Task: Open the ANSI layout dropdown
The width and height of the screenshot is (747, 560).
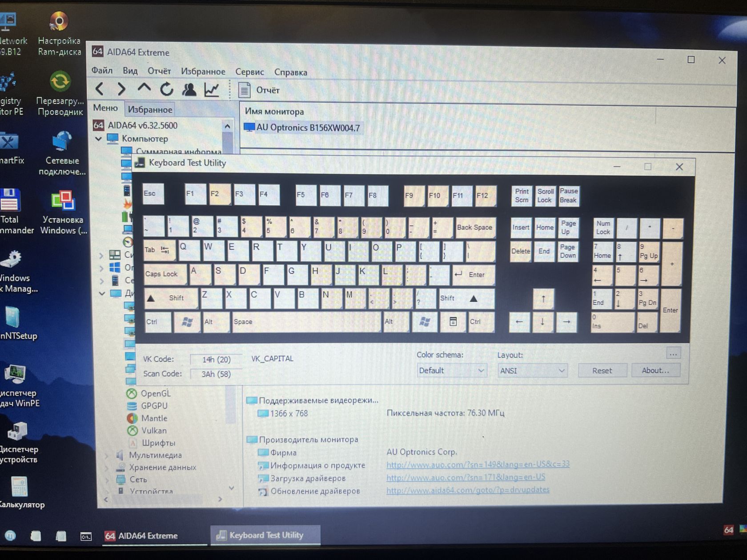Action: tap(532, 370)
